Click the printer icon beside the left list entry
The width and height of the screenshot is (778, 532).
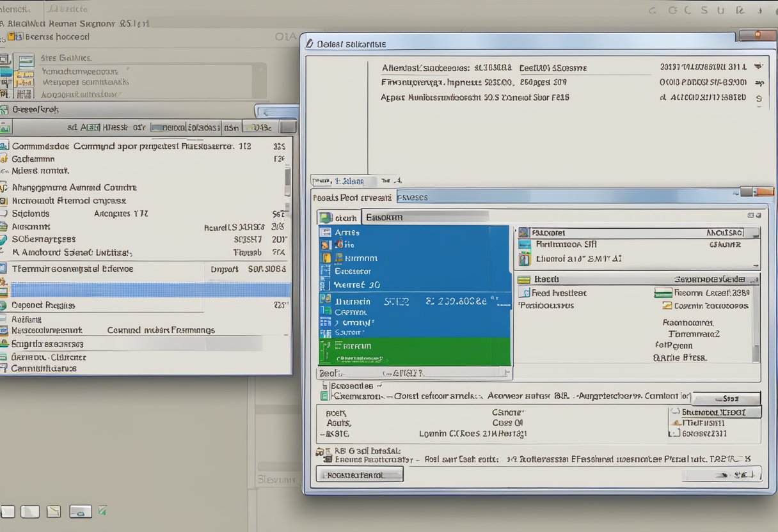point(5,226)
